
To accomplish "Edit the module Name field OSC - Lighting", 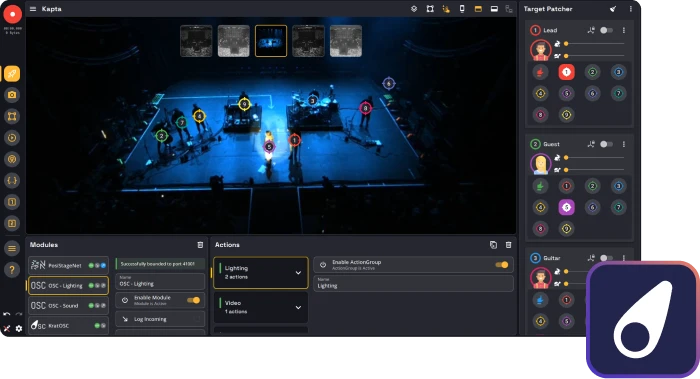I will pyautogui.click(x=160, y=282).
